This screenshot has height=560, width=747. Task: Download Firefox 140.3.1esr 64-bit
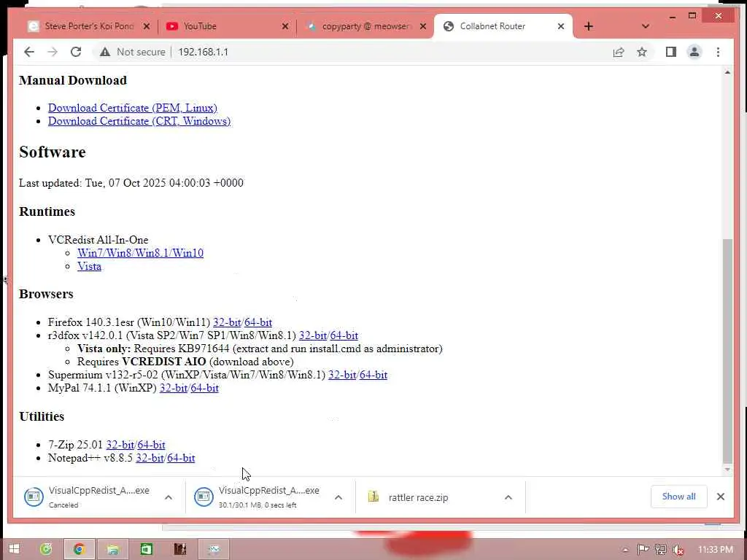(x=258, y=322)
